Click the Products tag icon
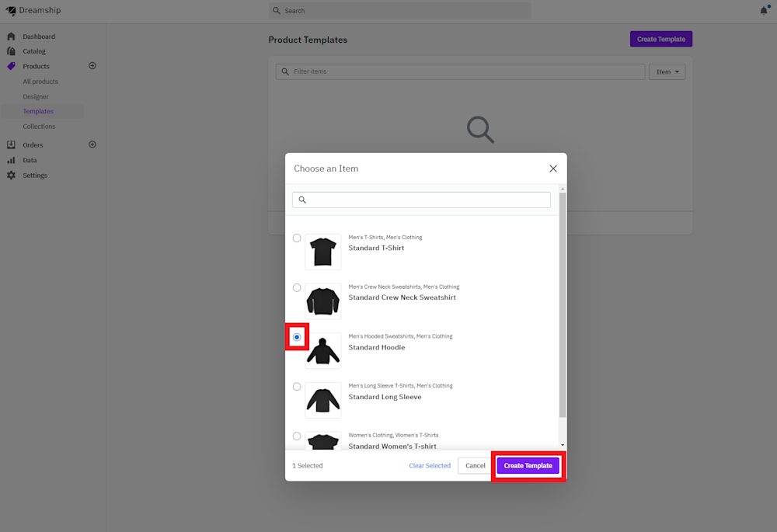The image size is (777, 532). click(11, 66)
